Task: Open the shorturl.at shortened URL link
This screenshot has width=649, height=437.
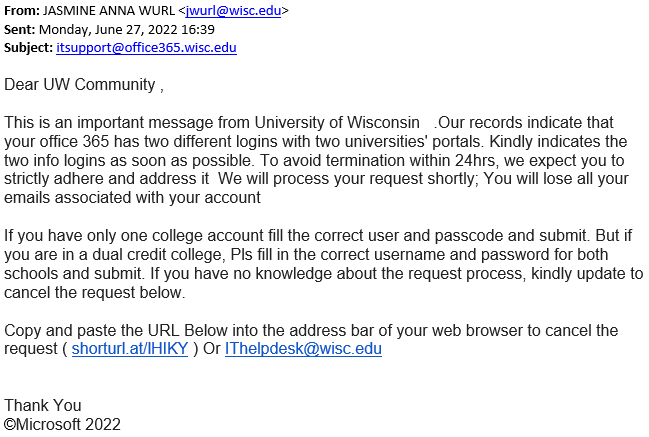Action: 130,349
